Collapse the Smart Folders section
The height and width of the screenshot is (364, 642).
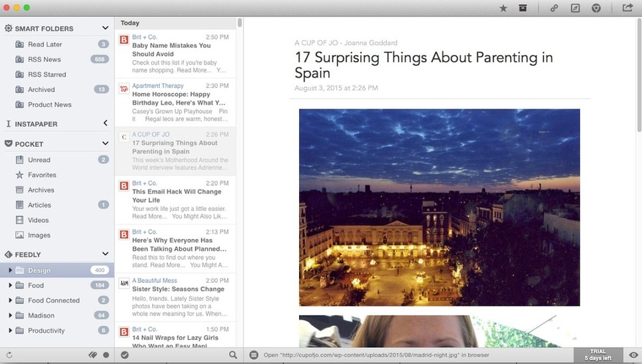pos(105,28)
